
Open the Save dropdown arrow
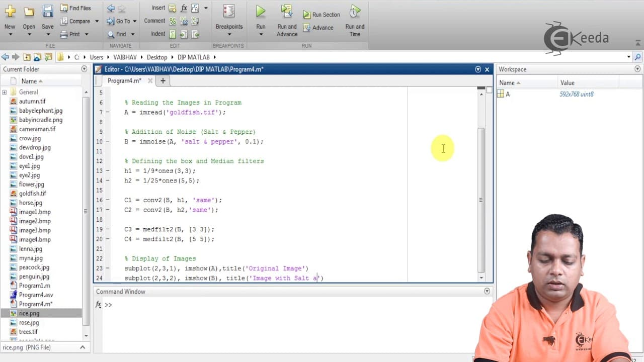[48, 34]
